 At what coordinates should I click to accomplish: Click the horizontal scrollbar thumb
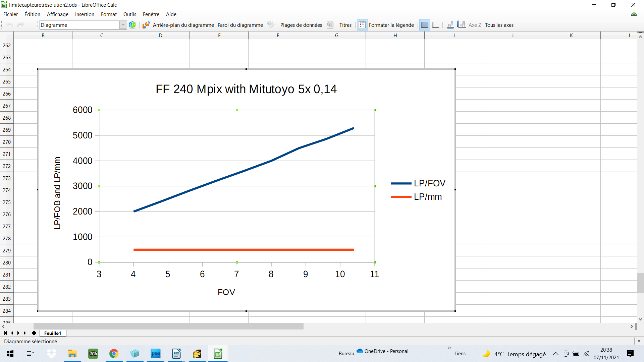[168, 326]
